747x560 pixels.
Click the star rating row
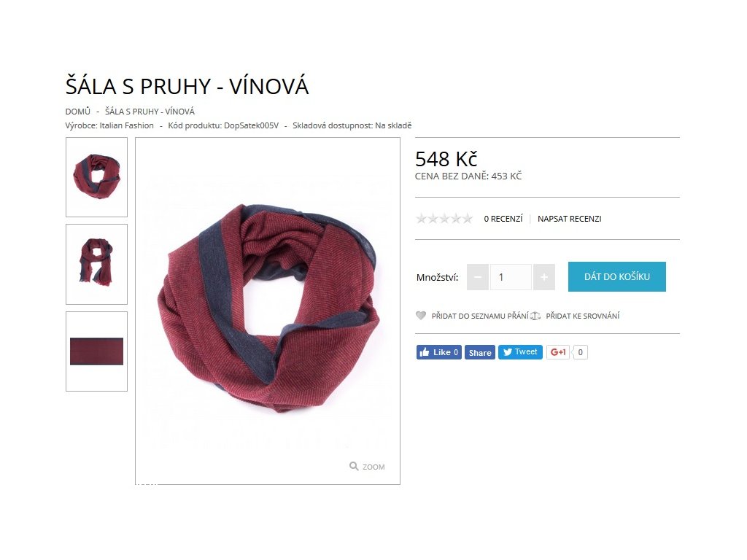click(x=444, y=219)
